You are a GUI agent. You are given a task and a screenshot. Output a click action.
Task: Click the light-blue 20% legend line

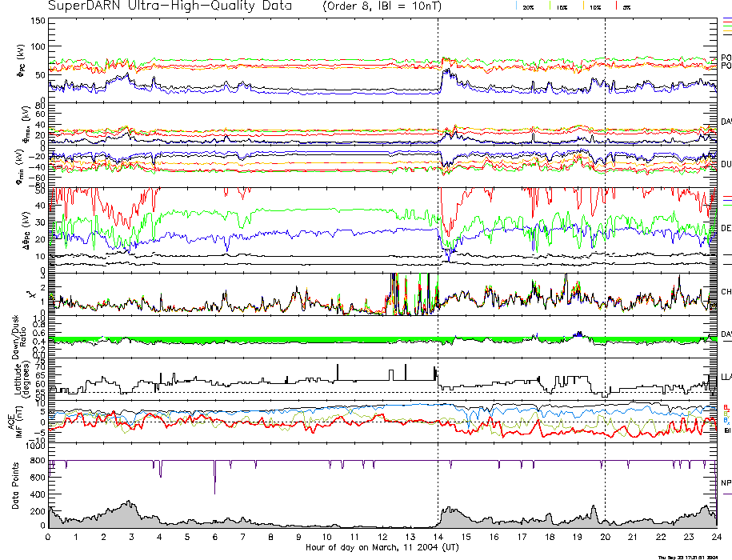516,6
